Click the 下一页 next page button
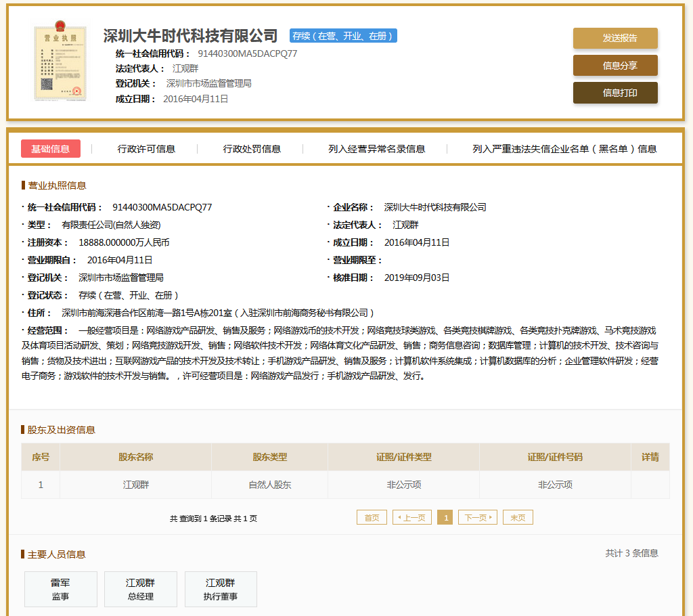Screen dimensions: 693x616 (x=477, y=517)
